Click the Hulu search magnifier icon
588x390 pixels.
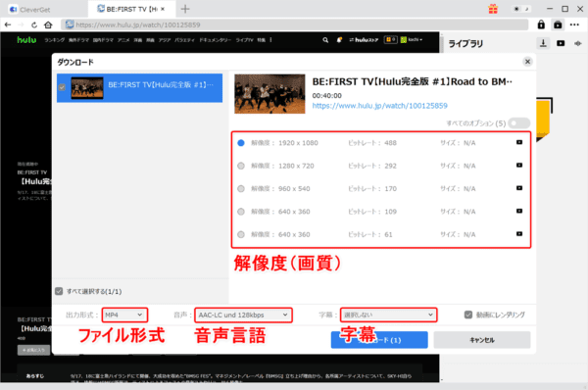coord(325,40)
